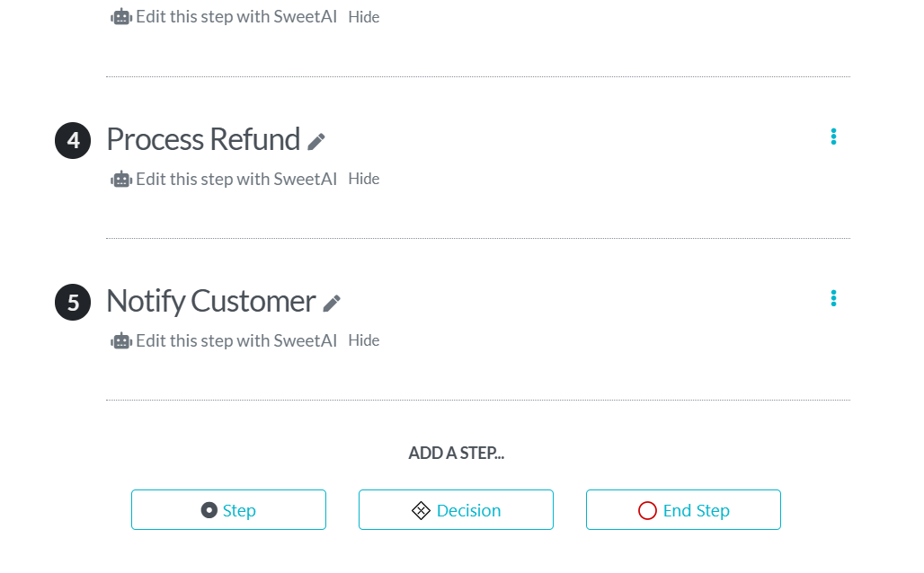924x573 pixels.
Task: Select the Process Refund step title
Action: 203,139
